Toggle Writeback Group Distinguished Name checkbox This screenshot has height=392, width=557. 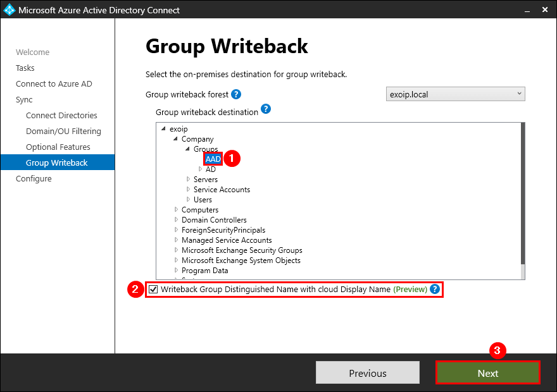(x=153, y=289)
